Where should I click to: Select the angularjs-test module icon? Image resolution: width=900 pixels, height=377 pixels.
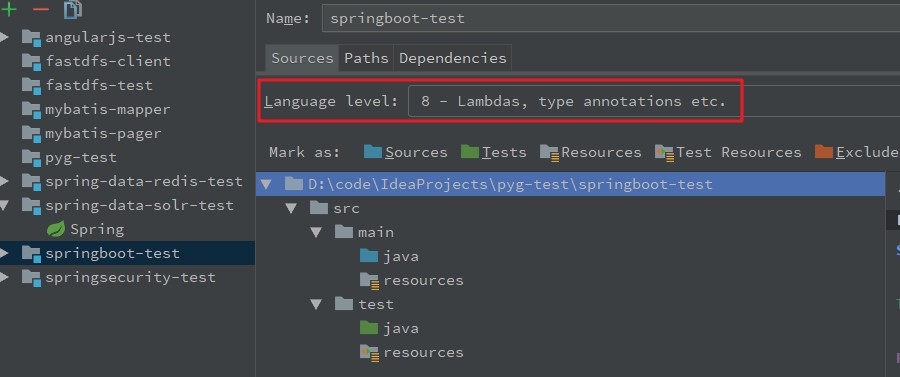click(31, 38)
